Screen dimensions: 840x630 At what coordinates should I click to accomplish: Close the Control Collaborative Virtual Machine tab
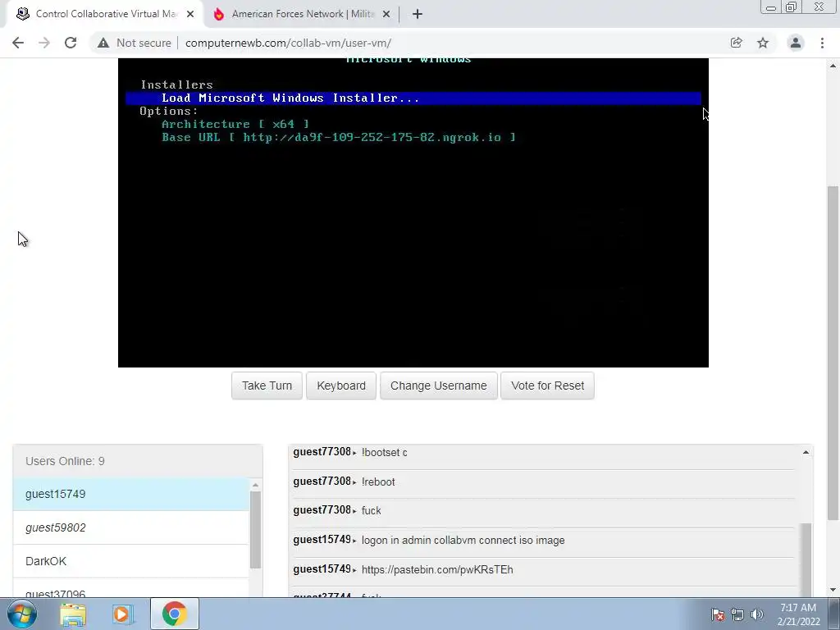[190, 14]
